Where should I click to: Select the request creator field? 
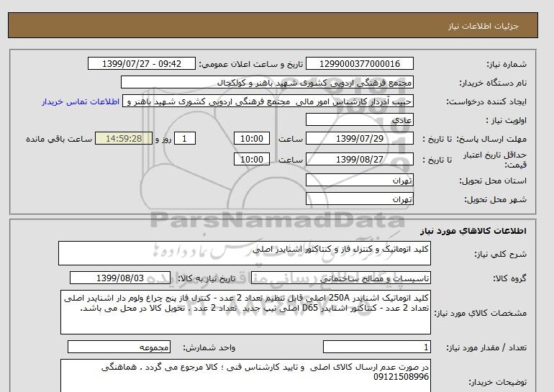268,101
